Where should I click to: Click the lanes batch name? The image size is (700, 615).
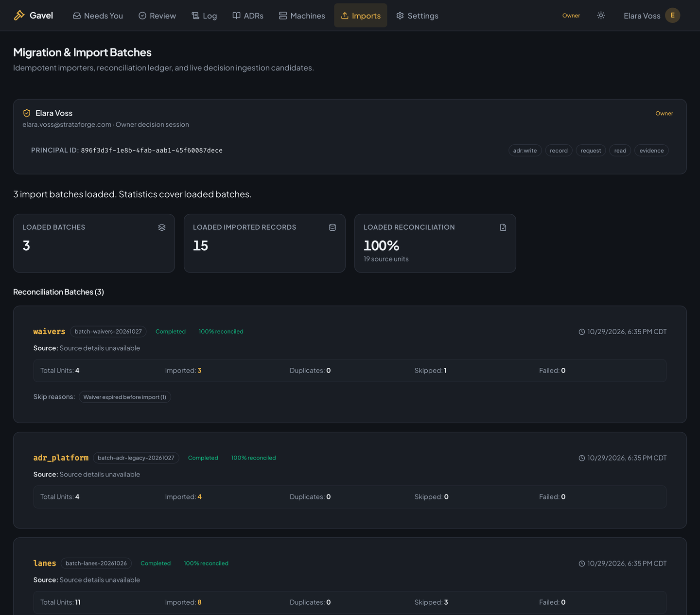(x=45, y=563)
